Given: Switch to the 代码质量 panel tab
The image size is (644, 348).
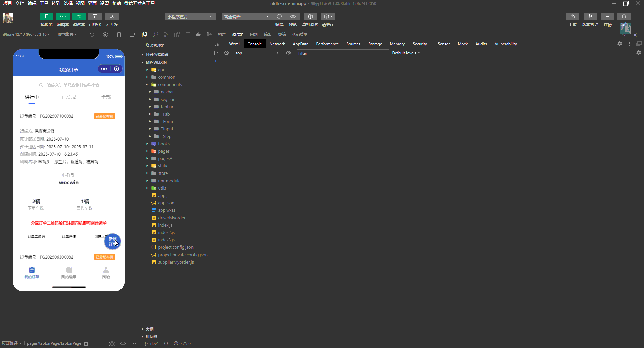Looking at the screenshot, I should pos(300,34).
